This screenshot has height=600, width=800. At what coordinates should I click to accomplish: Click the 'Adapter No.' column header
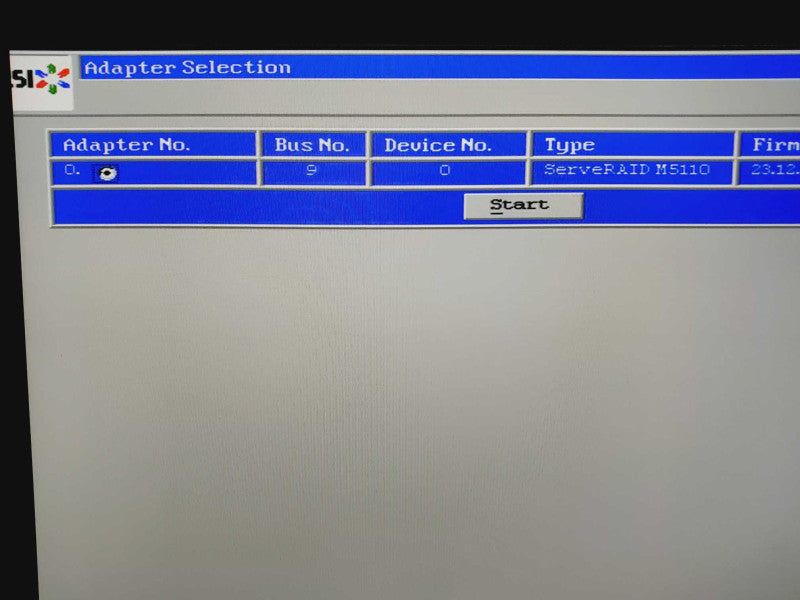(153, 145)
